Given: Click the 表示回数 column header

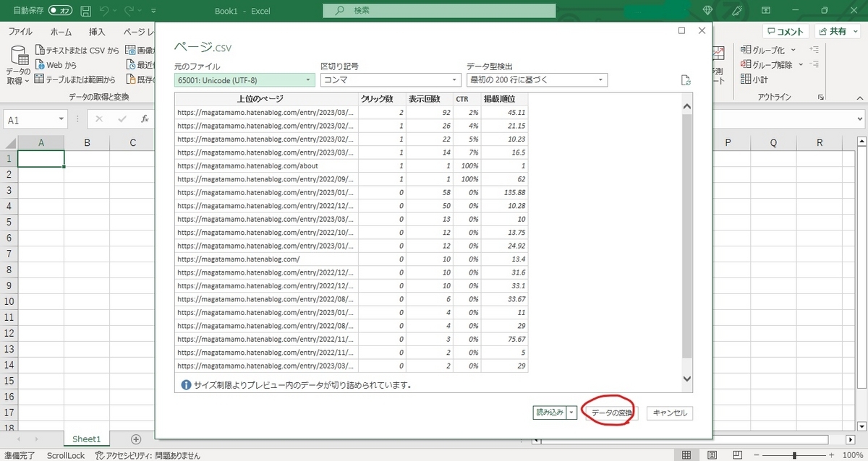Looking at the screenshot, I should [430, 99].
